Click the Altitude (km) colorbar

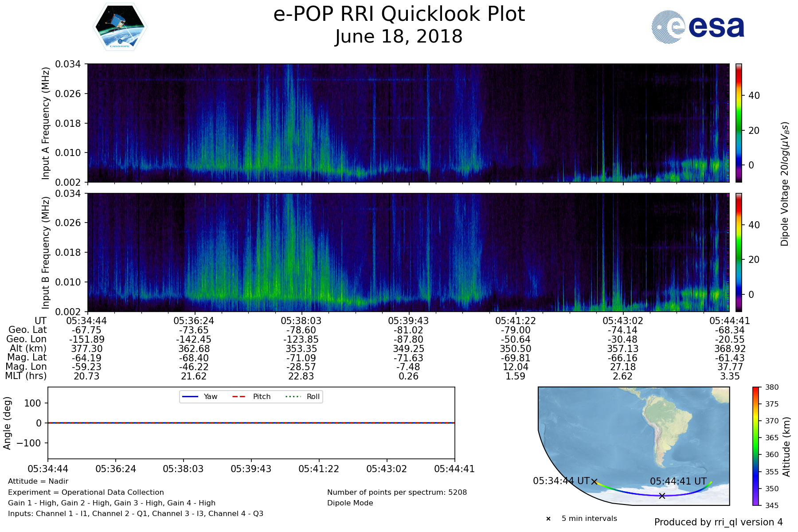click(756, 446)
